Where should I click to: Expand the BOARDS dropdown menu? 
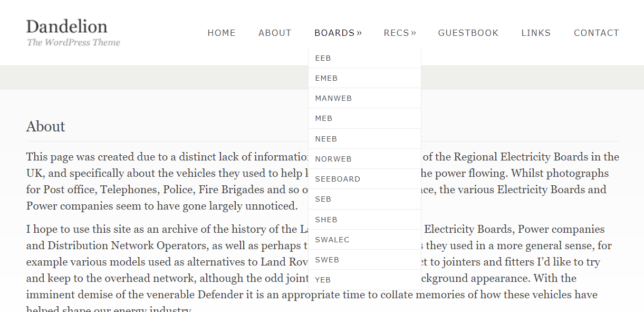point(338,33)
